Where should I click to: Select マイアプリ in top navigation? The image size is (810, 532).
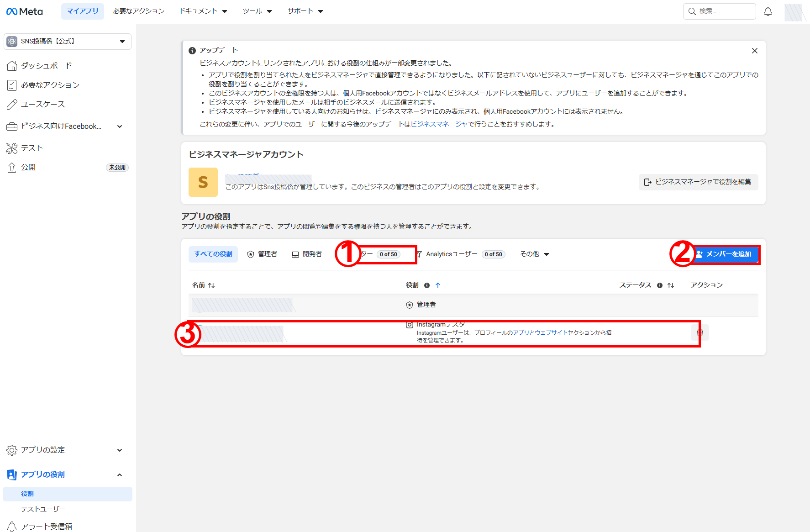[x=83, y=11]
